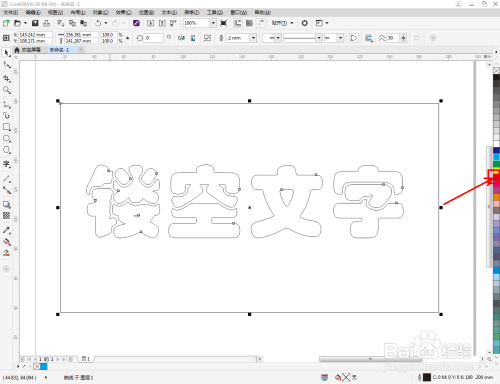Open the 工具(O) Tools menu
This screenshot has height=384, width=500.
coord(215,12)
